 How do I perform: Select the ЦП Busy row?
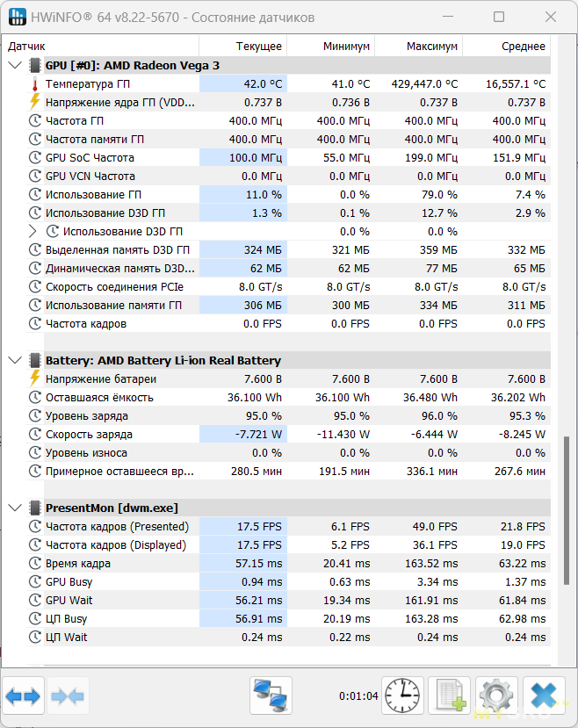click(x=288, y=618)
